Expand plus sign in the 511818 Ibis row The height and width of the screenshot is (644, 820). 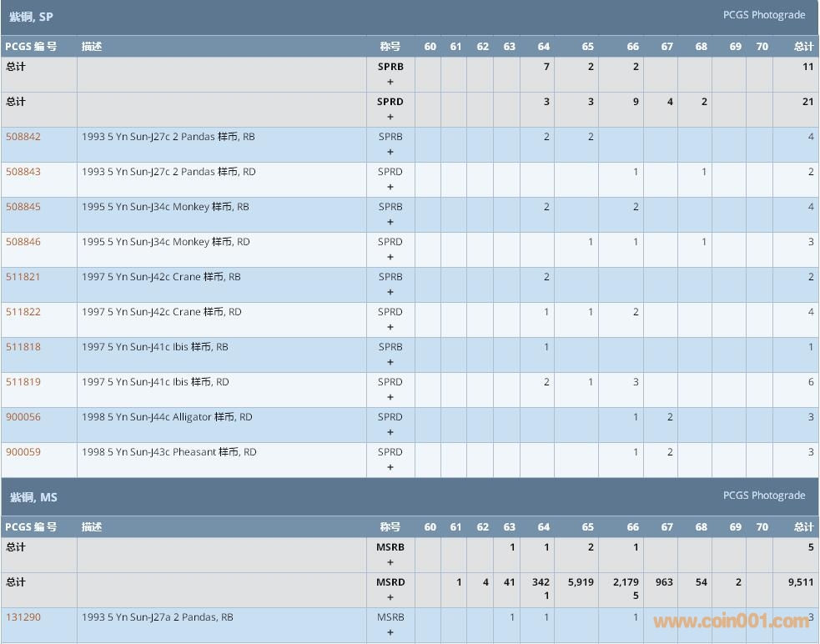pos(390,363)
